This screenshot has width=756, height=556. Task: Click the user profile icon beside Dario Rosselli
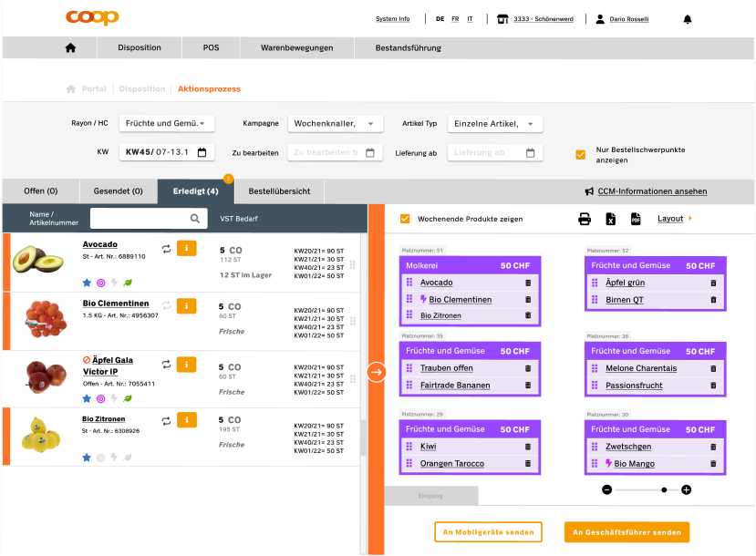click(x=600, y=19)
